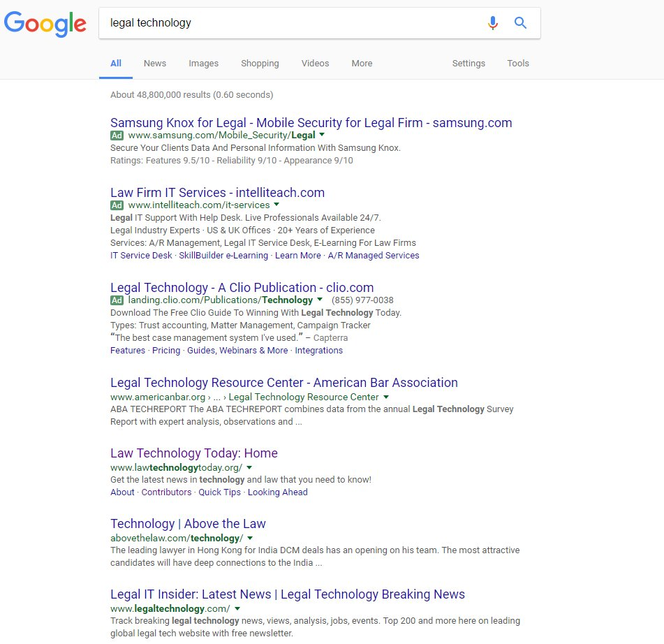Click the Ad badge for intelliteach.com
This screenshot has height=644, width=664.
117,205
